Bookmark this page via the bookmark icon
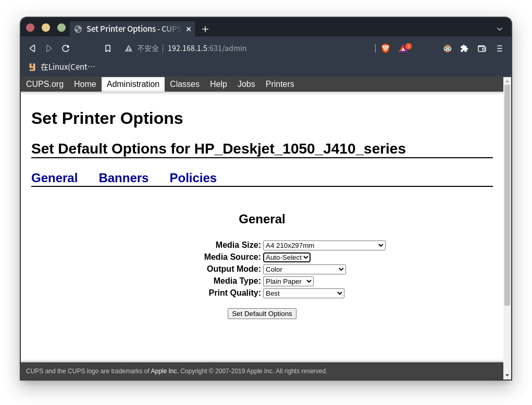This screenshot has width=532, height=405. pos(107,48)
